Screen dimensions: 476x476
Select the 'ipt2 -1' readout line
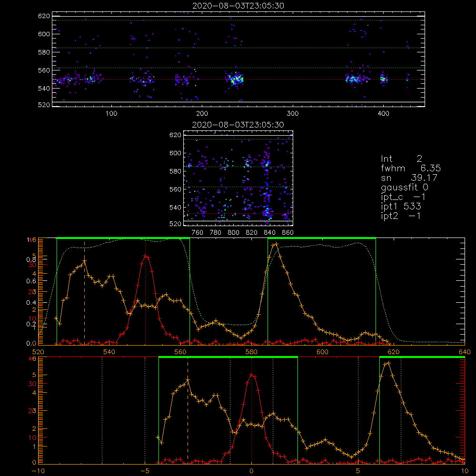click(400, 216)
